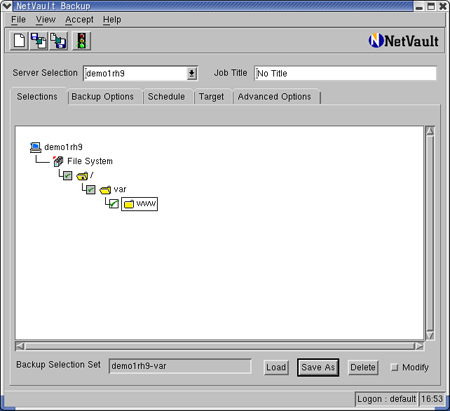The image size is (450, 411).
Task: Select the demo1rh9 computer icon in tree
Action: [x=35, y=147]
